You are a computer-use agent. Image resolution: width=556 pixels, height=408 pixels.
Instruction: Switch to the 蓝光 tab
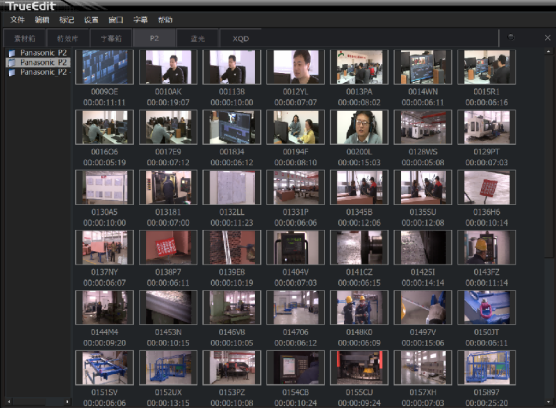click(198, 38)
